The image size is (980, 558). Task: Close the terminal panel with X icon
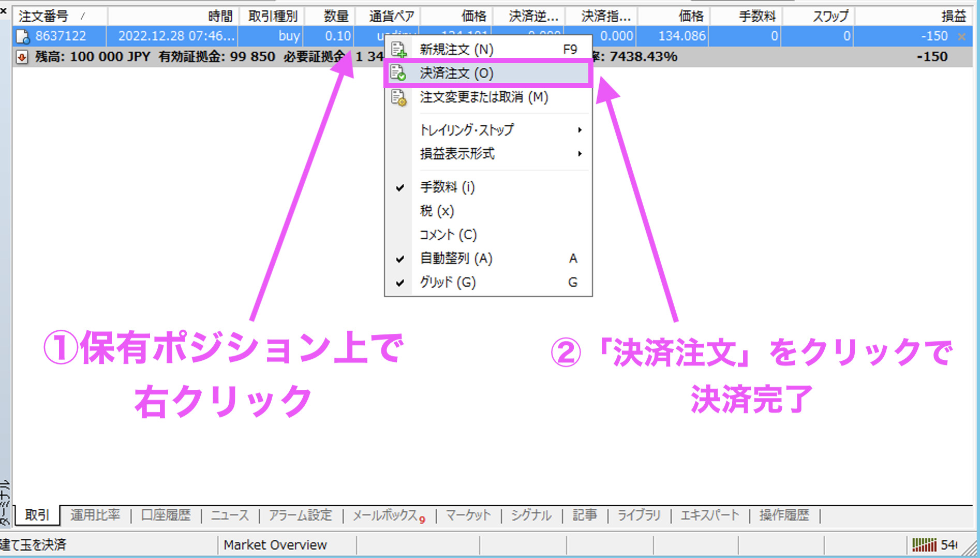tap(4, 10)
